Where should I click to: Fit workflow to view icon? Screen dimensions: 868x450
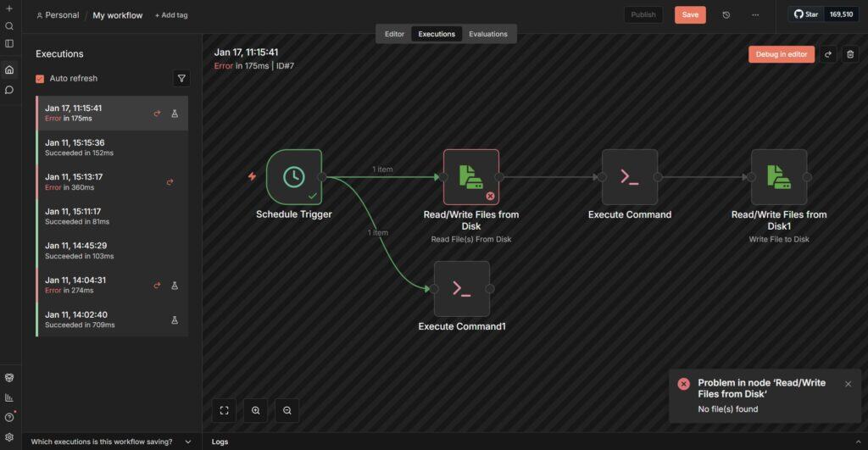pos(224,410)
